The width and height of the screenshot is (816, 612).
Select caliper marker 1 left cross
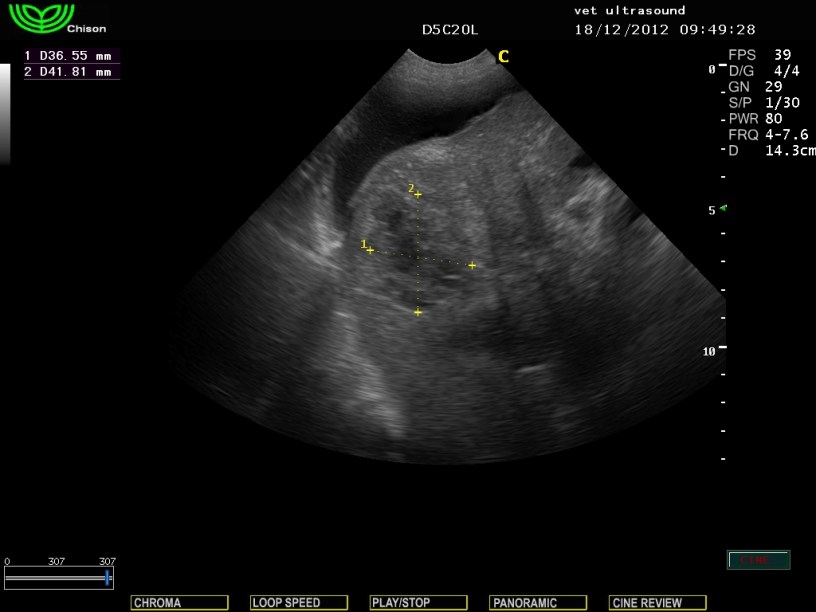coord(370,250)
